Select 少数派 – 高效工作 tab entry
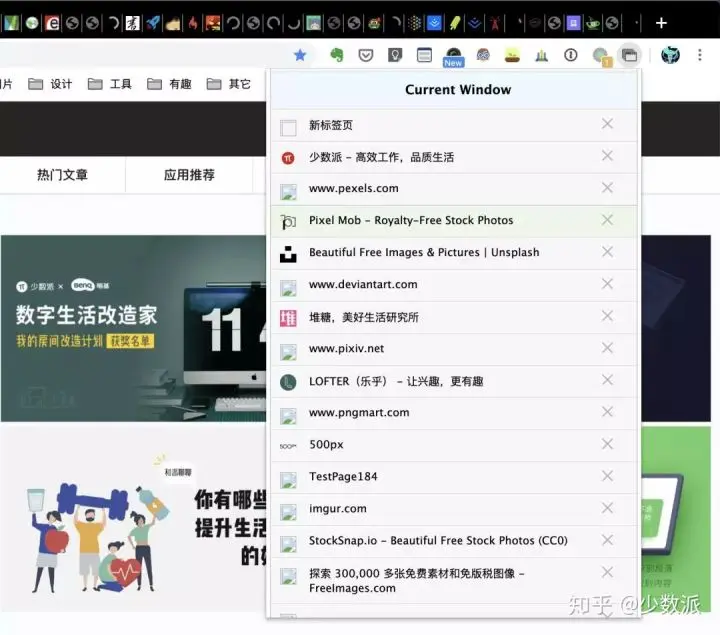720x635 pixels. (x=454, y=157)
